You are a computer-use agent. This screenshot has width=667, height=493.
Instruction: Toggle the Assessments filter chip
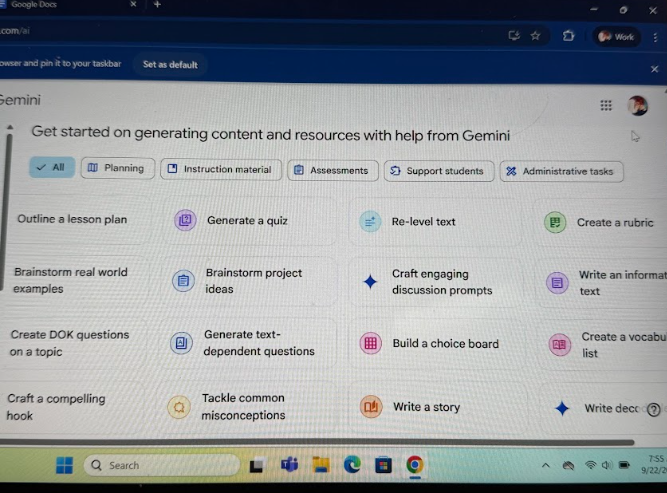pyautogui.click(x=332, y=170)
